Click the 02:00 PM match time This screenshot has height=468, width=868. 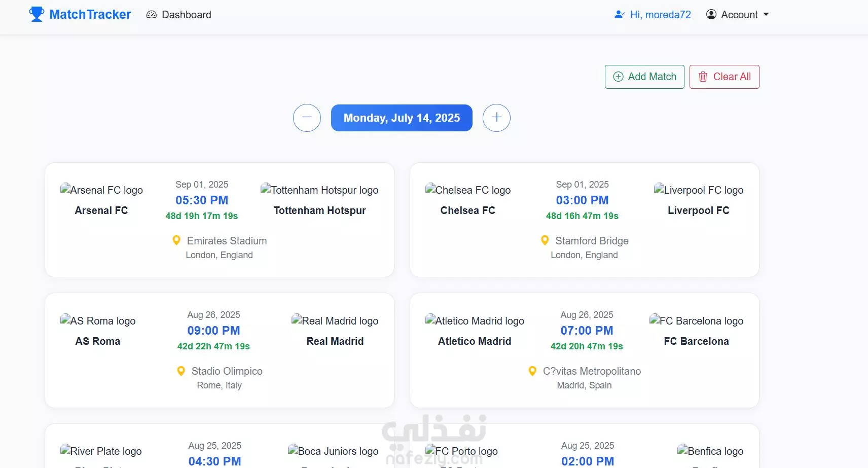click(588, 461)
